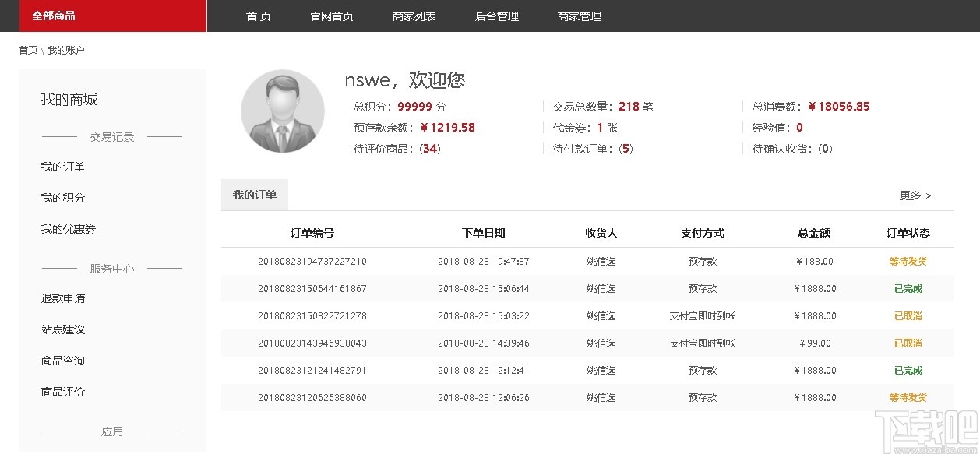Click 首页 in the top navigation bar
Screen dimensions: 980x454
[258, 16]
